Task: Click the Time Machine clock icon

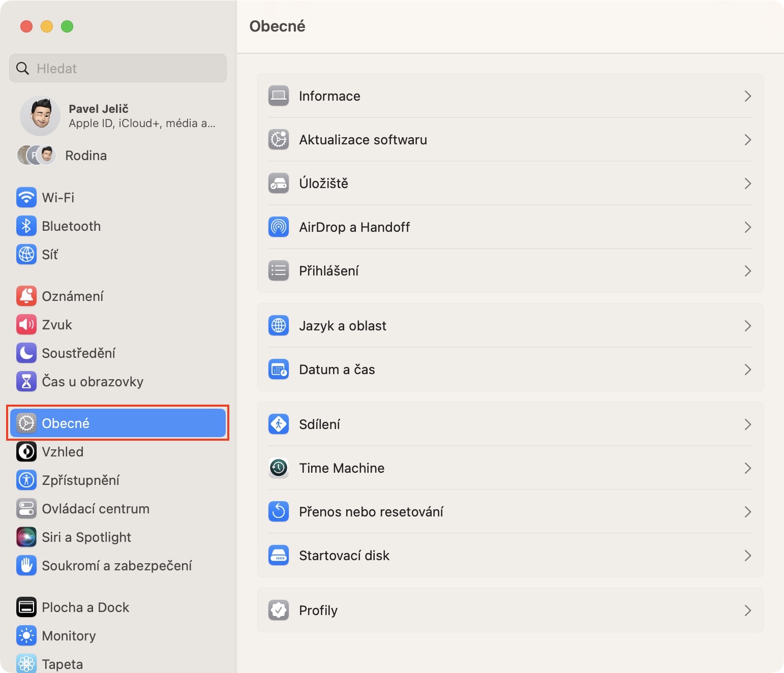Action: pos(279,468)
